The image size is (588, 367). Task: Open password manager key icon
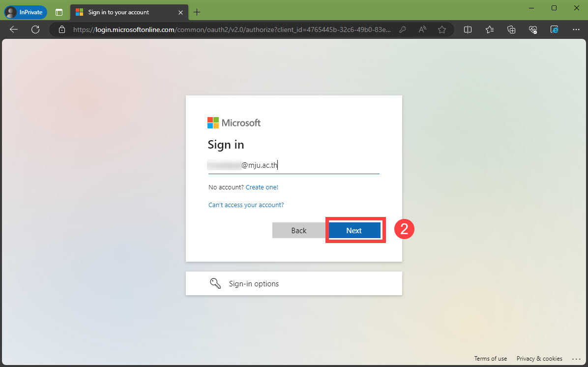point(402,30)
